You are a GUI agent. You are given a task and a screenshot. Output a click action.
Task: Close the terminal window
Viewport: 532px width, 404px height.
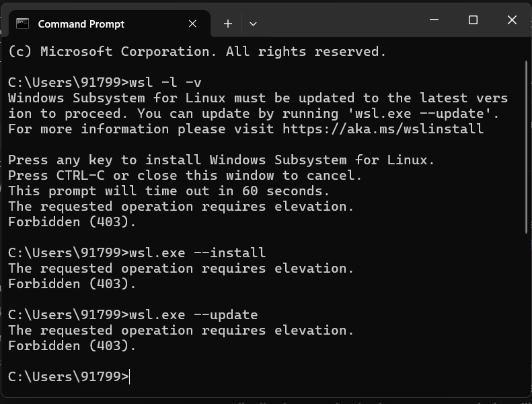(512, 20)
